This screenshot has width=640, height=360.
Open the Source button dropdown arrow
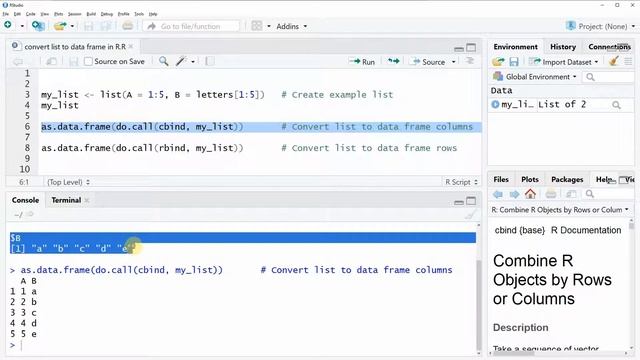(x=453, y=62)
